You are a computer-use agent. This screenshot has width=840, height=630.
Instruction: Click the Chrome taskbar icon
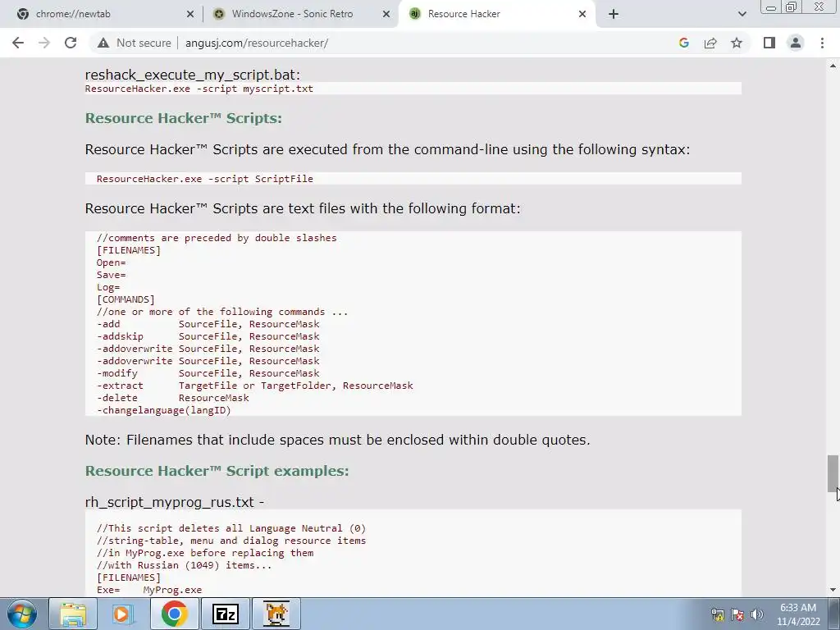174,614
